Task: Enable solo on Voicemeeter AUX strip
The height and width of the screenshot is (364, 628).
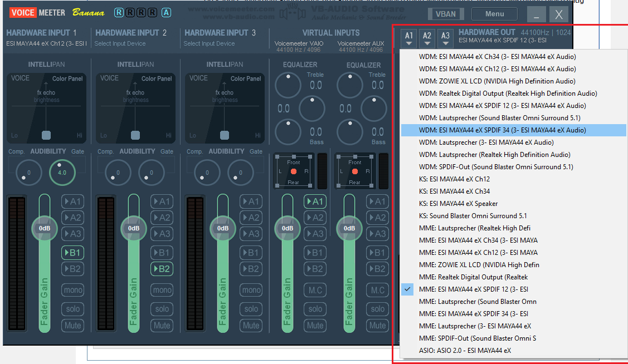Action: 377,309
